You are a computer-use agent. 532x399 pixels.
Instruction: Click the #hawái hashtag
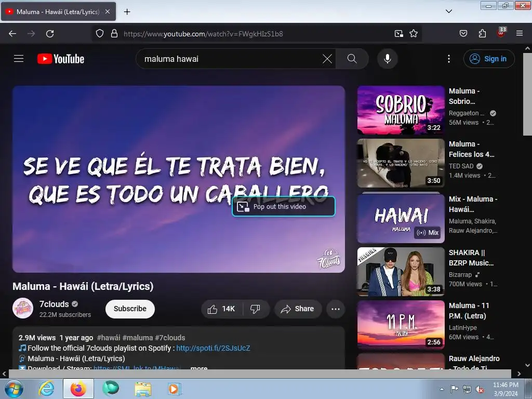click(109, 338)
